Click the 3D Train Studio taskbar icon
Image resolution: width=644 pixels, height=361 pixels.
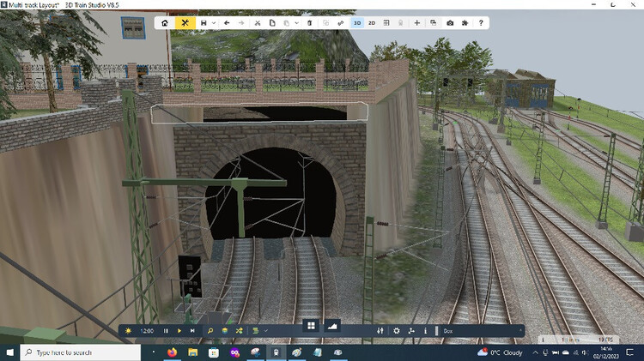276,352
